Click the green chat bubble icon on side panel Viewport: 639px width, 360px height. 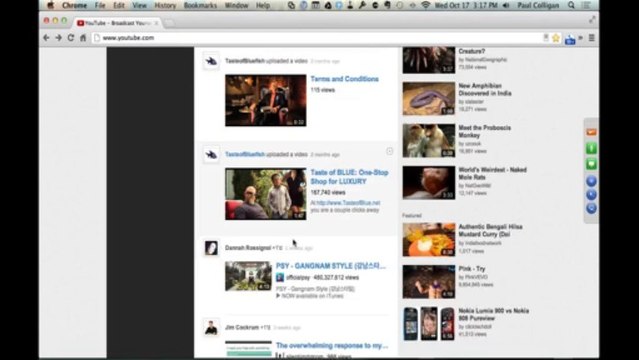click(591, 164)
